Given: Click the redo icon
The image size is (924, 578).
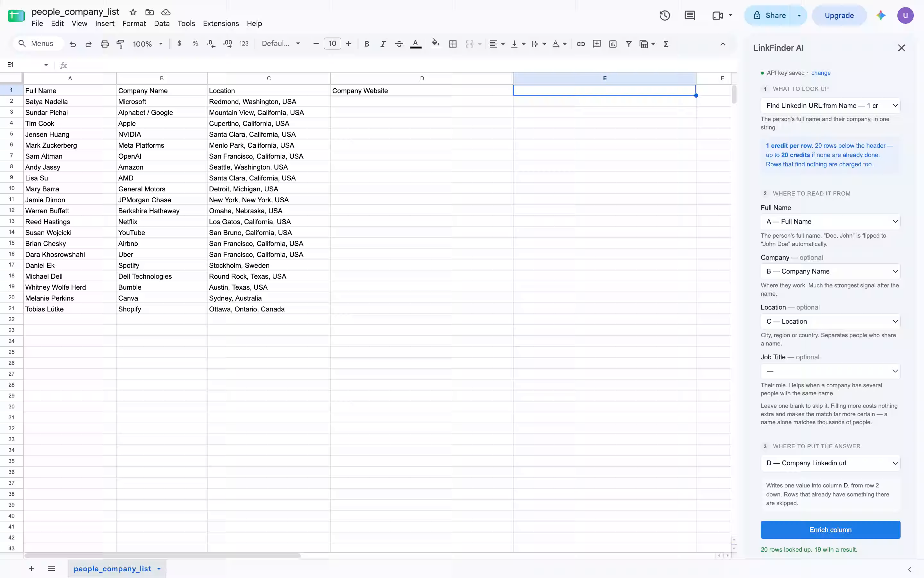Looking at the screenshot, I should click(89, 44).
